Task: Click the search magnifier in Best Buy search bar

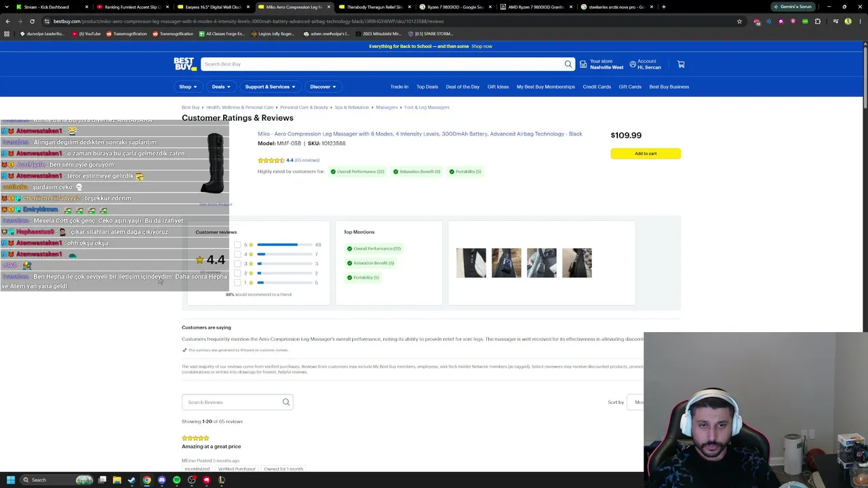Action: (568, 64)
